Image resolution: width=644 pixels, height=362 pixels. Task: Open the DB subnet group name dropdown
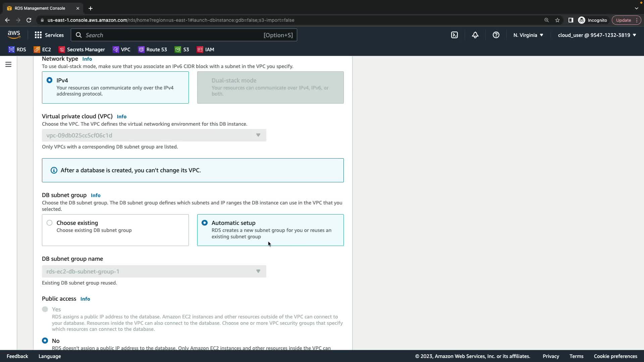pos(154,271)
